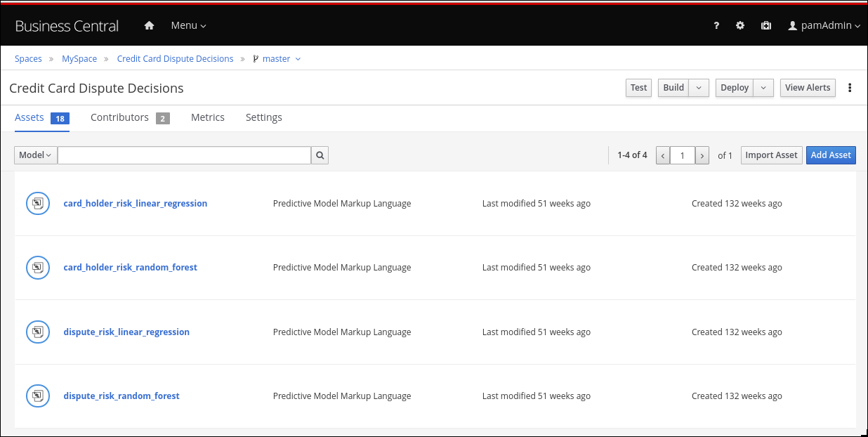Open dispute_risk_linear_regression asset link

coord(126,332)
